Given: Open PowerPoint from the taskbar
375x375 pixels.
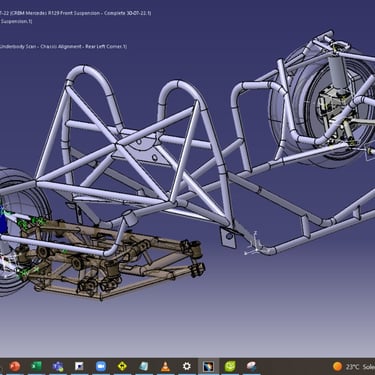Looking at the screenshot, I should coord(15,366).
